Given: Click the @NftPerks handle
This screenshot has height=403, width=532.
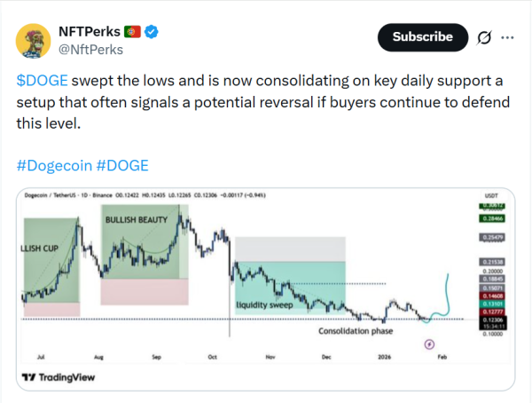Looking at the screenshot, I should pyautogui.click(x=90, y=49).
